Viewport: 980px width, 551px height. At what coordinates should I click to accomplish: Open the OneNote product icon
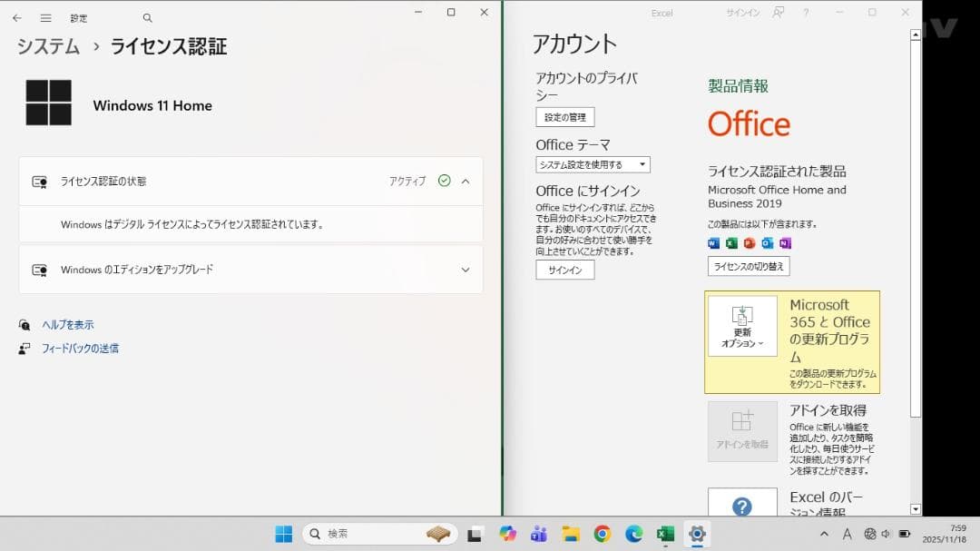786,242
